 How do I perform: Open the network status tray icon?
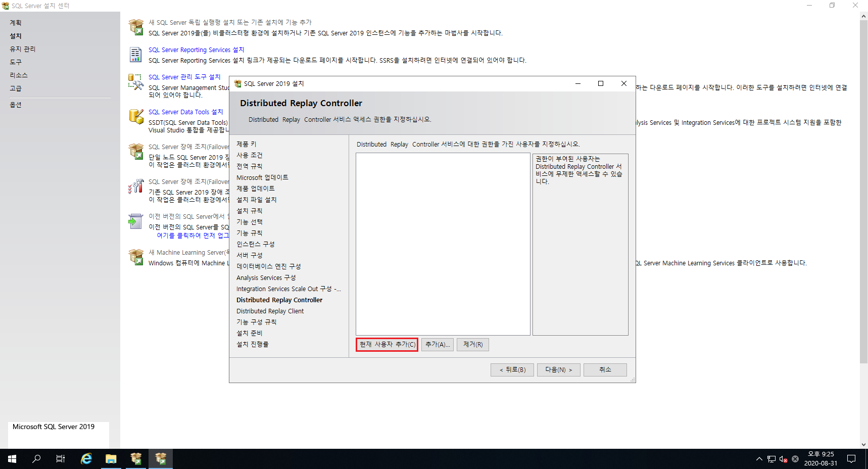tap(771, 459)
